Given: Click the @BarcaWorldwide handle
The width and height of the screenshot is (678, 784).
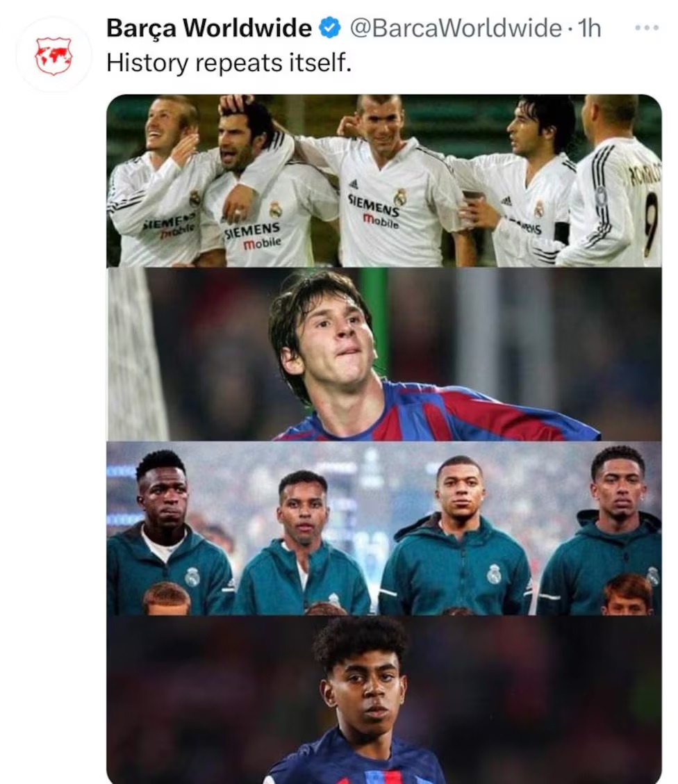Looking at the screenshot, I should pyautogui.click(x=456, y=28).
